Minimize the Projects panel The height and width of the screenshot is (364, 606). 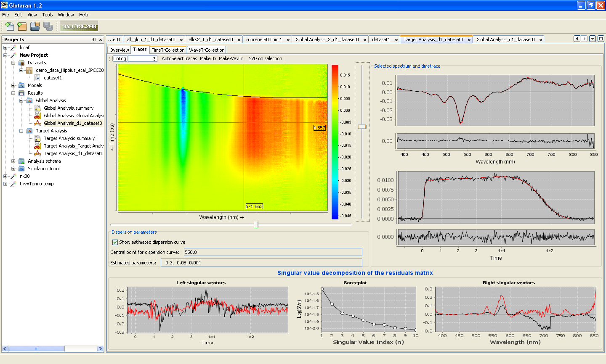(94, 40)
